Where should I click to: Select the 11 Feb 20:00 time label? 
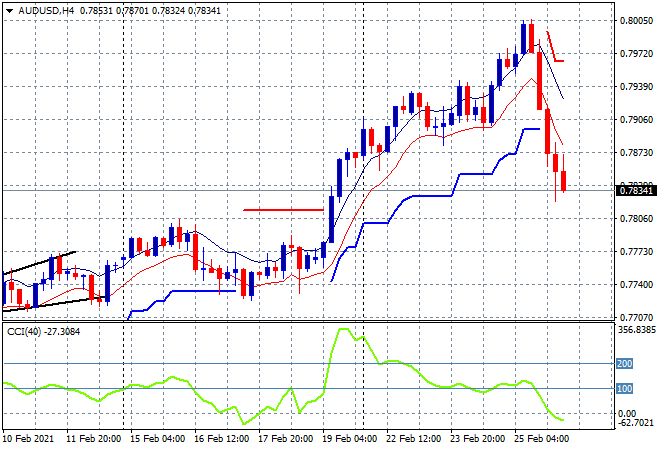94,439
